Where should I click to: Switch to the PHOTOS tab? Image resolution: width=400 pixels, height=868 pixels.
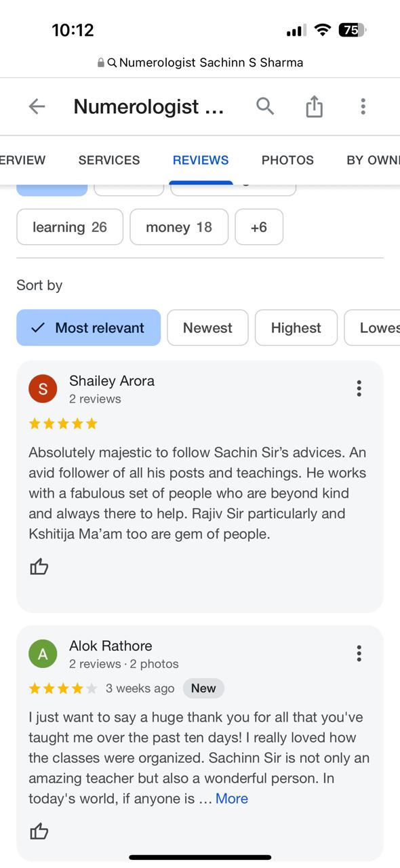pyautogui.click(x=287, y=160)
